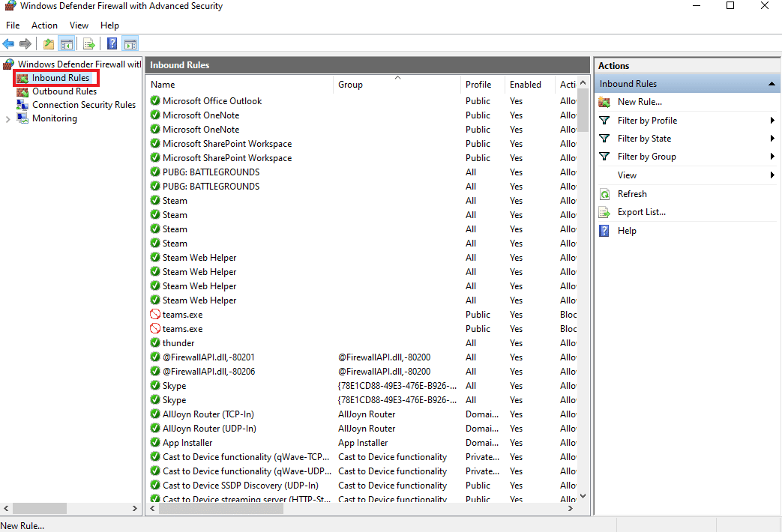Click View in the Actions pane
Viewport: 782px width, 532px height.
[x=627, y=175]
